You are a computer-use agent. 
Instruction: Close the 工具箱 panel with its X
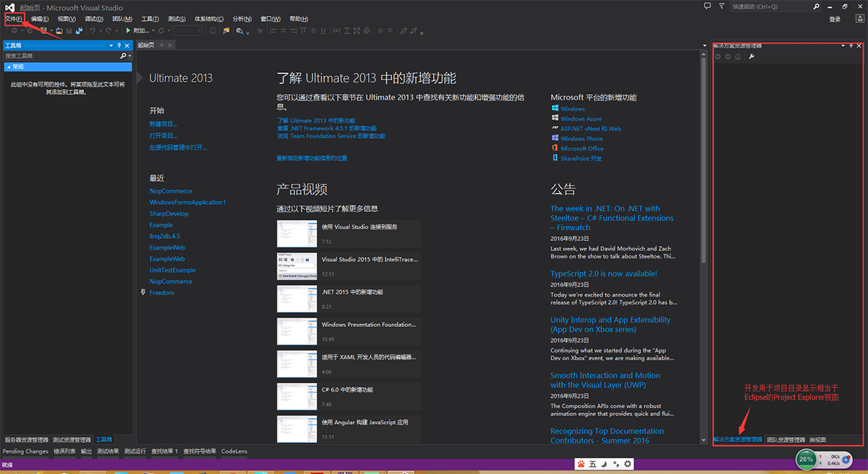pyautogui.click(x=127, y=46)
